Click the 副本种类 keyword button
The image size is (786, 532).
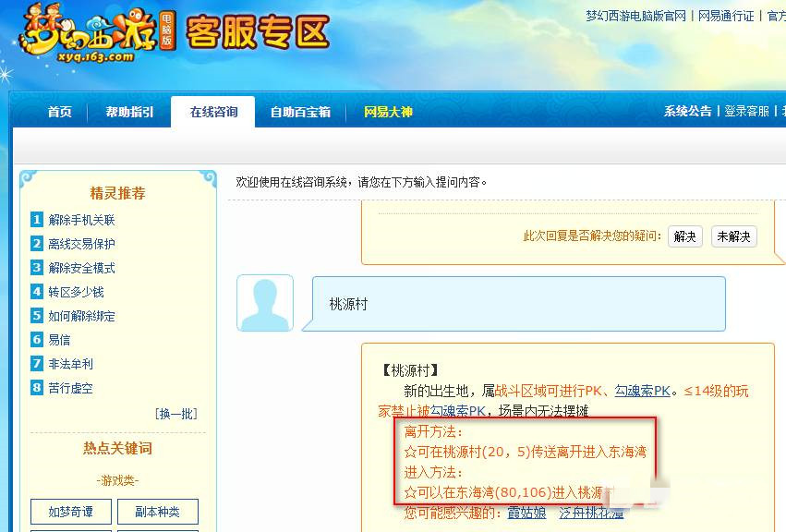point(160,512)
